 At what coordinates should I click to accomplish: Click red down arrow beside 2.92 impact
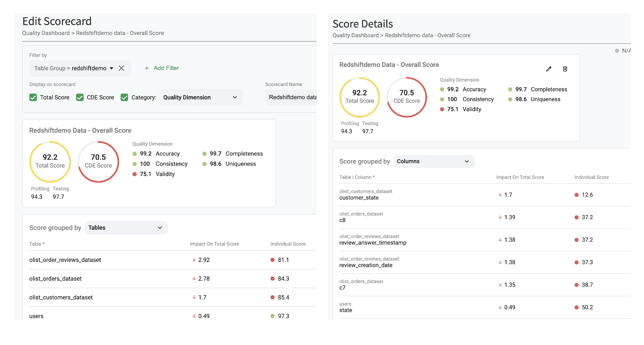[x=194, y=260]
